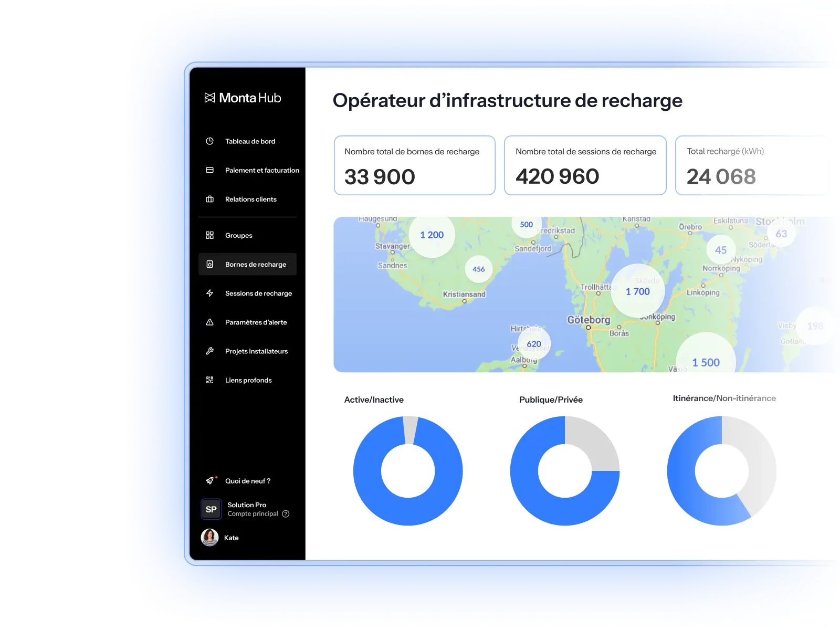840x630 pixels.
Task: Click the Groupes grid icon
Action: pyautogui.click(x=209, y=235)
